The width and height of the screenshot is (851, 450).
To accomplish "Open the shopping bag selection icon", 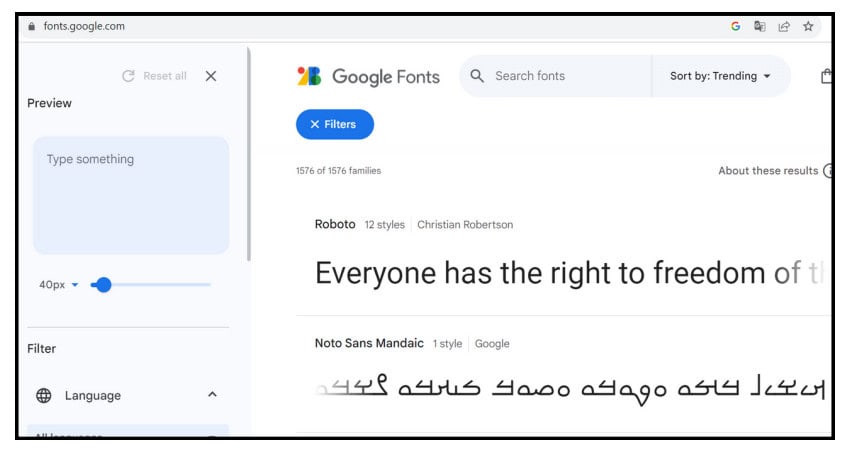I will 826,76.
